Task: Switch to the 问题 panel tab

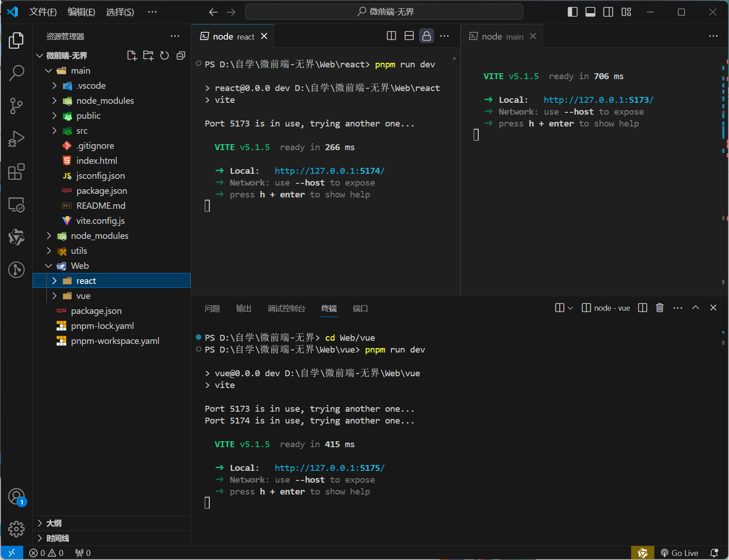Action: [x=213, y=308]
